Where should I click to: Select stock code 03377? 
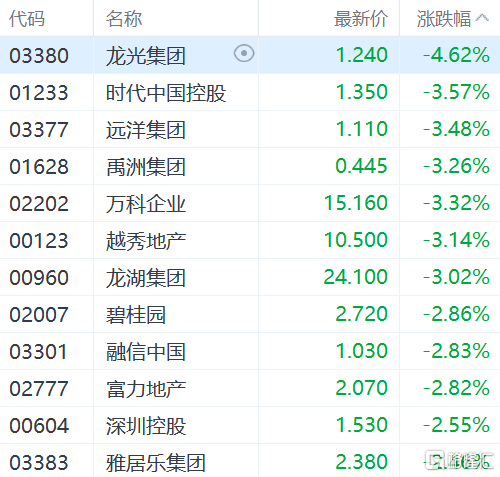point(39,130)
